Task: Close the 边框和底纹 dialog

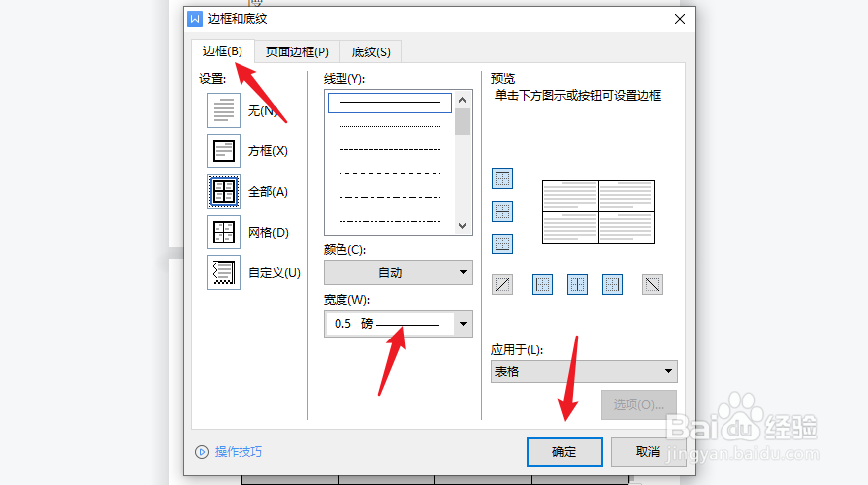Action: click(x=680, y=19)
